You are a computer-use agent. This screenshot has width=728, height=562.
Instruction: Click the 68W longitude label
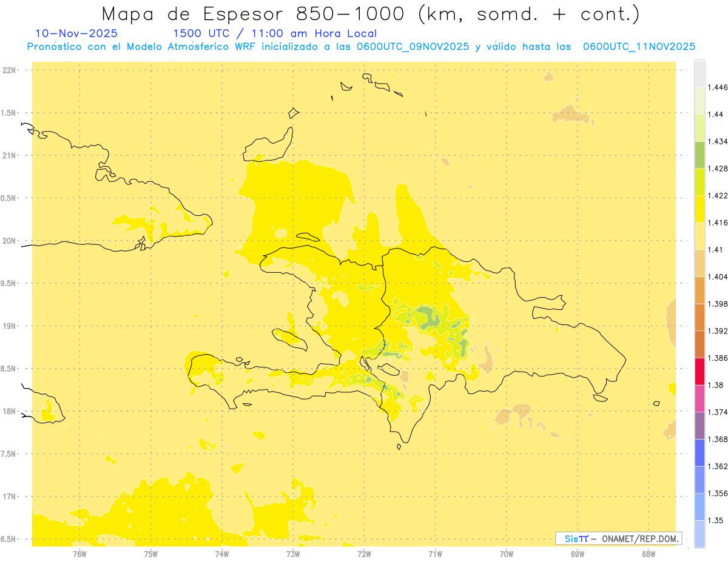coord(649,554)
